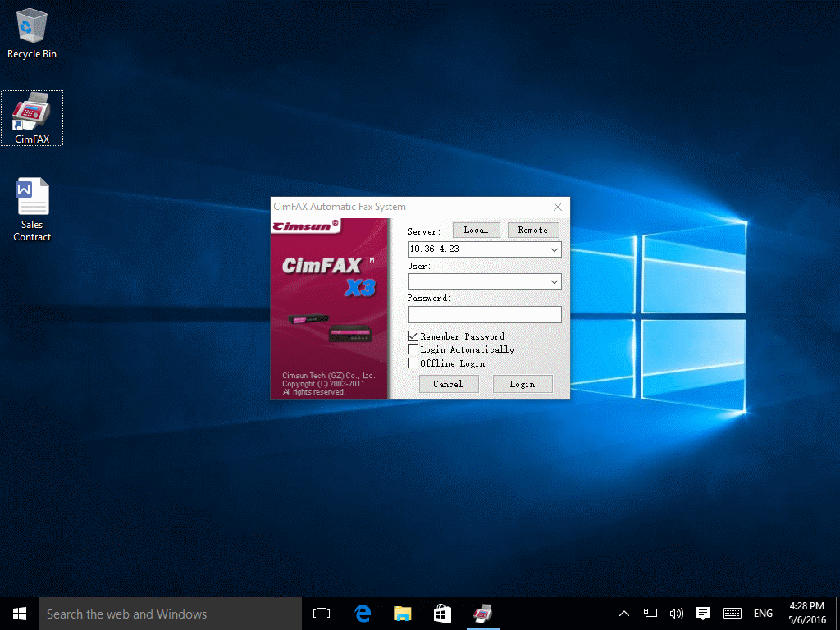Viewport: 840px width, 630px height.
Task: Open the taskbar clock and date
Action: 807,614
